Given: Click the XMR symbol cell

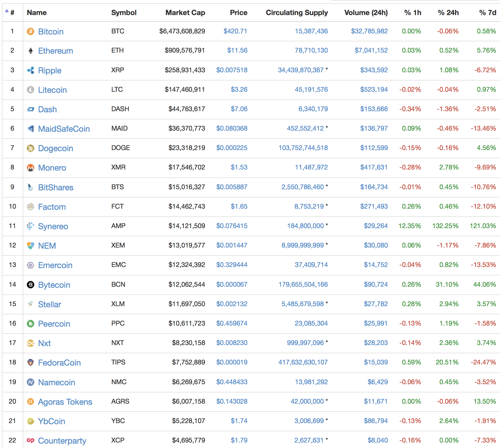Looking at the screenshot, I should point(118,167).
